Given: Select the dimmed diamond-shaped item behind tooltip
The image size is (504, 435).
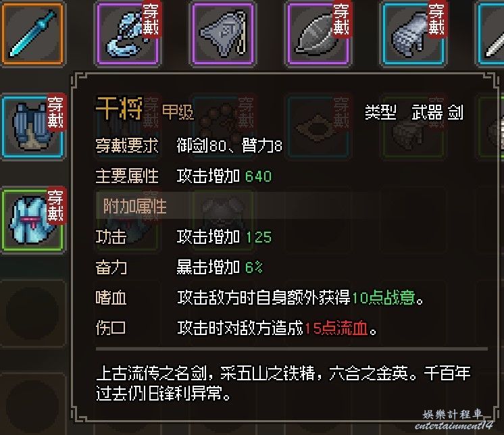Looking at the screenshot, I should [318, 126].
